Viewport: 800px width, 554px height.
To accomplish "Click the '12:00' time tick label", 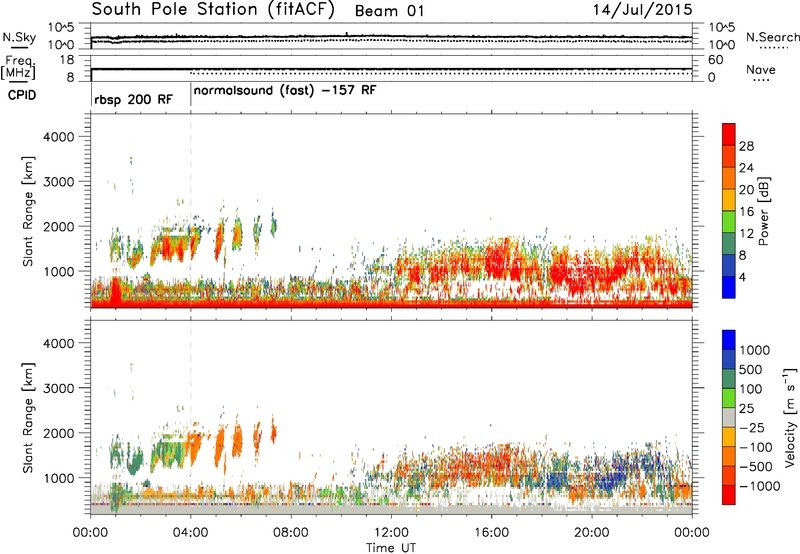I will tap(391, 533).
